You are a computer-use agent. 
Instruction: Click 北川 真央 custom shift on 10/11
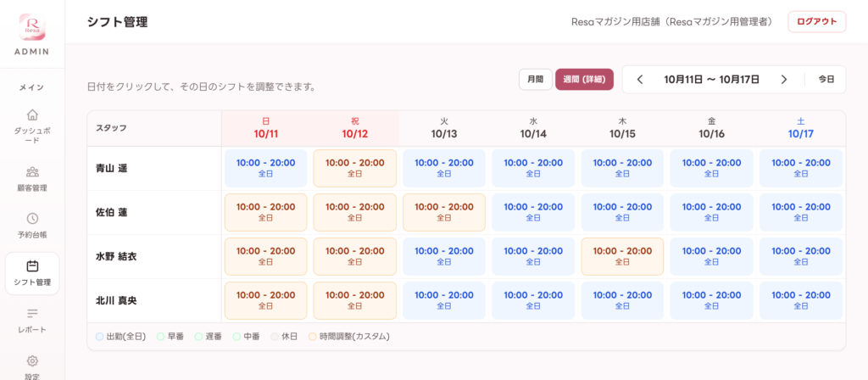point(265,301)
